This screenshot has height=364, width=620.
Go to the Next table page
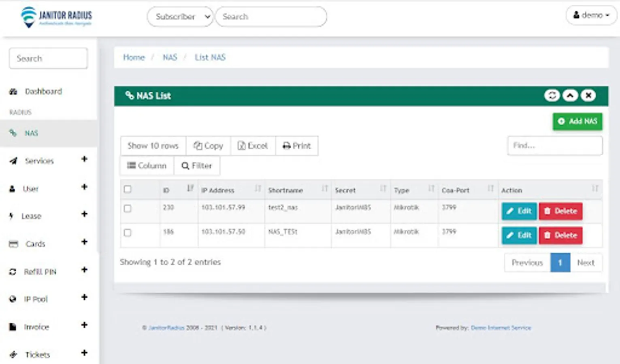(x=586, y=263)
